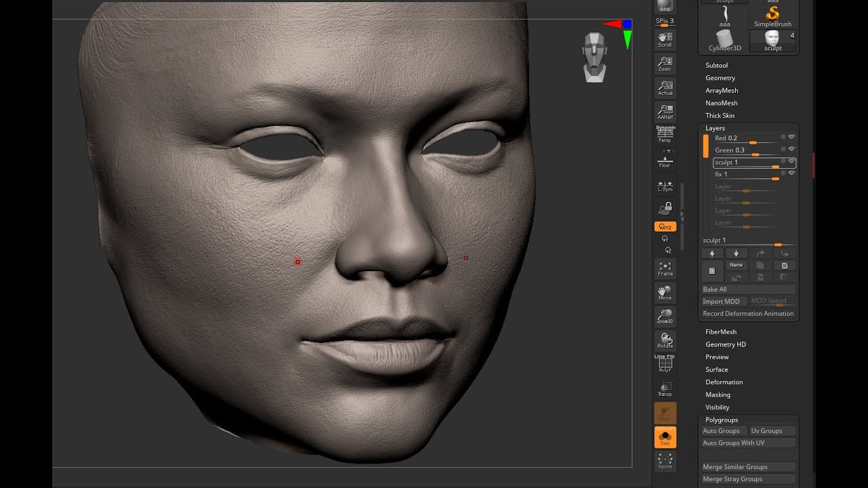Toggle the Floor grid
The height and width of the screenshot is (488, 868).
(665, 161)
